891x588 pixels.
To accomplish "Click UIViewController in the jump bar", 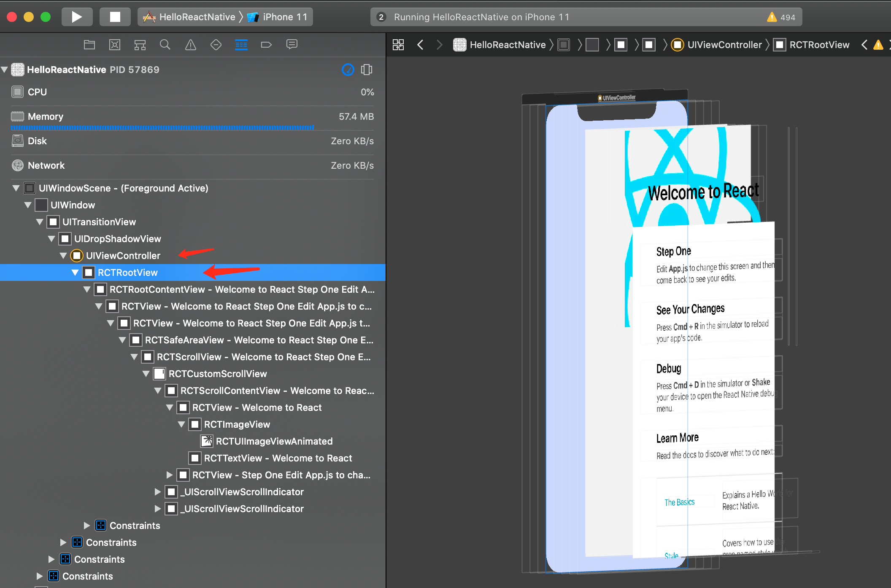I will point(724,45).
